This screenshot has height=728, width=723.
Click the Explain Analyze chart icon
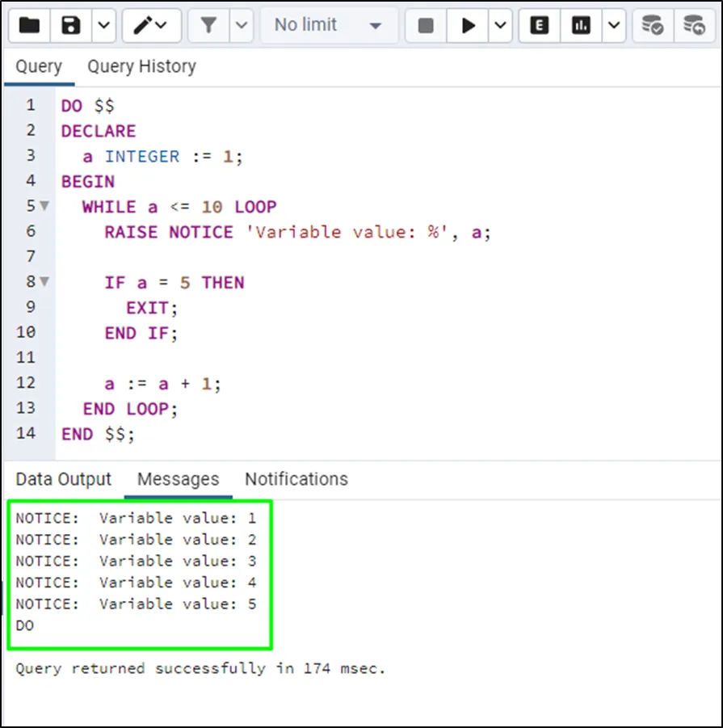pos(582,26)
